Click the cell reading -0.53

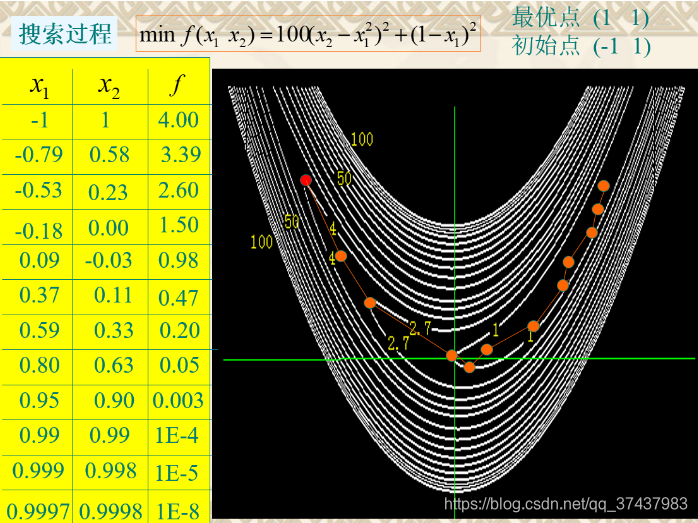pos(39,191)
